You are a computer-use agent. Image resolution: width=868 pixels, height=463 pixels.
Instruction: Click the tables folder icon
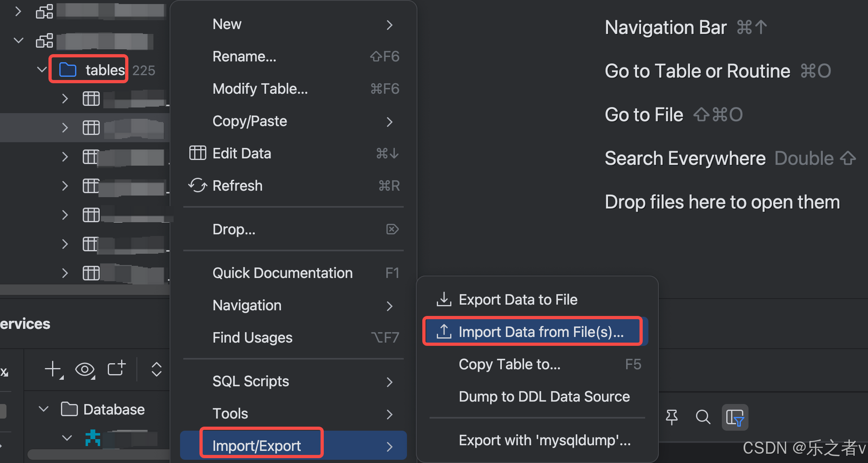point(68,70)
